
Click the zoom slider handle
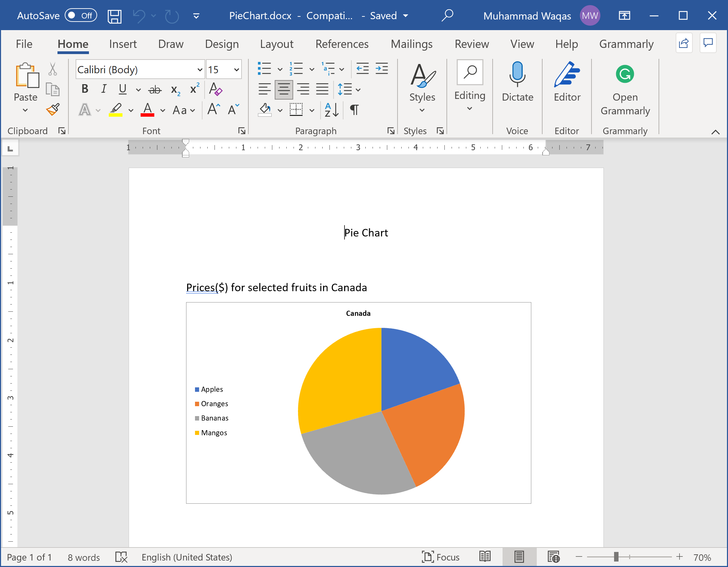616,557
